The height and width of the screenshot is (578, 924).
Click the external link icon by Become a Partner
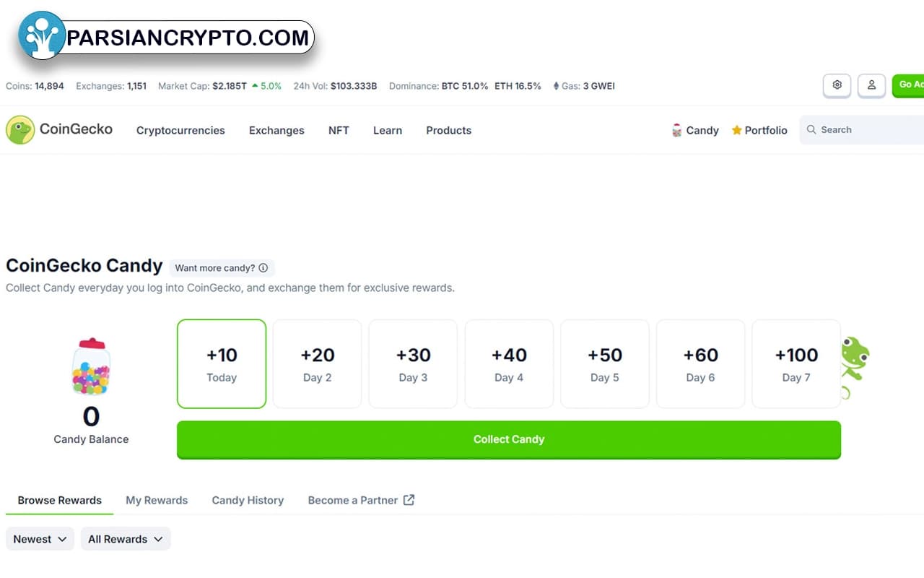(x=409, y=500)
